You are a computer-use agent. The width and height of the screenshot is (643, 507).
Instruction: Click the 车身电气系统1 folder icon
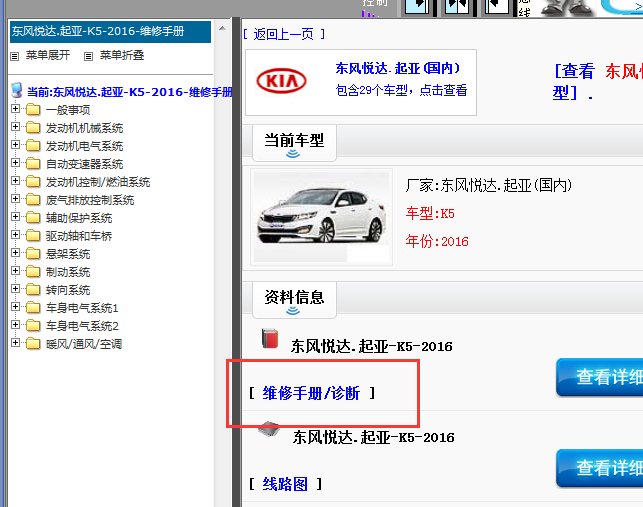[33, 307]
